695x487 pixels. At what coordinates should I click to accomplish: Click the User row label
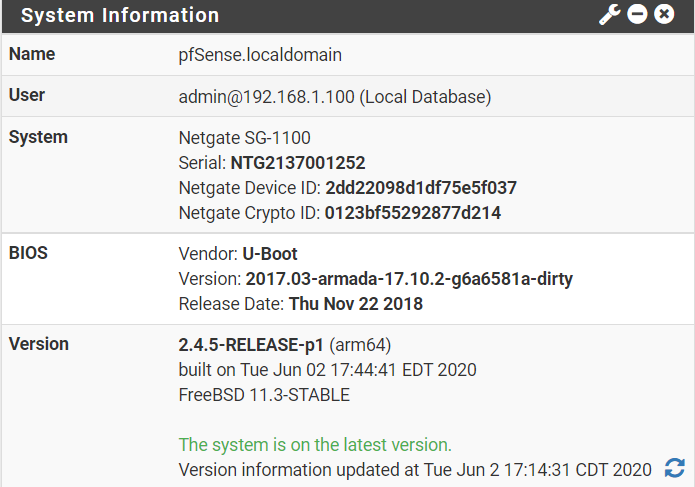pyautogui.click(x=27, y=95)
